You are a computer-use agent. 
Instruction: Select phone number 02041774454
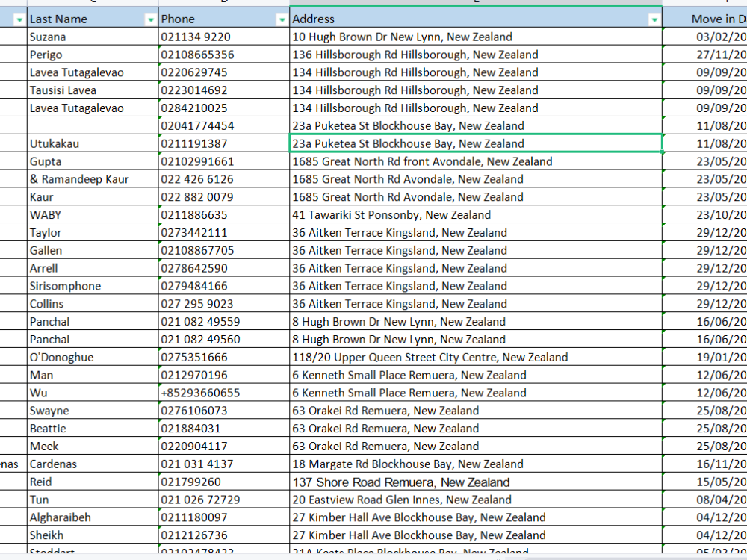[224, 125]
